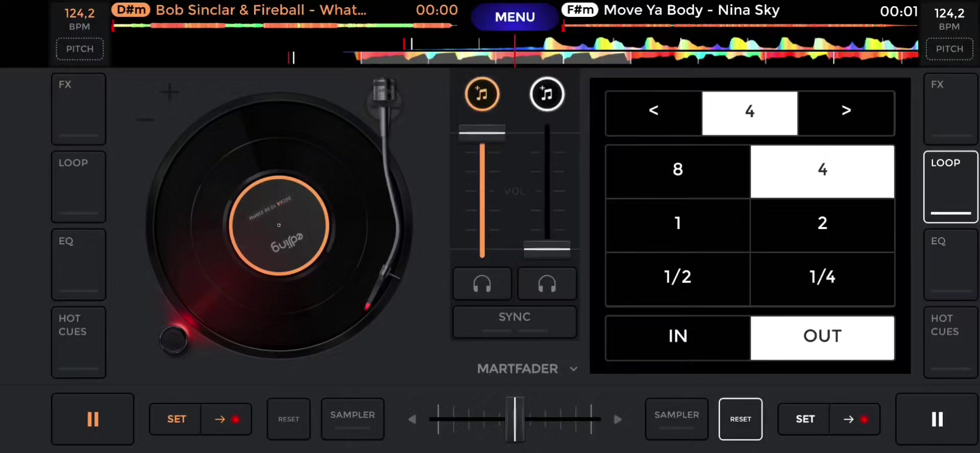Open right deck HOT CUES panel
Screen dimensions: 980x453
(x=951, y=342)
